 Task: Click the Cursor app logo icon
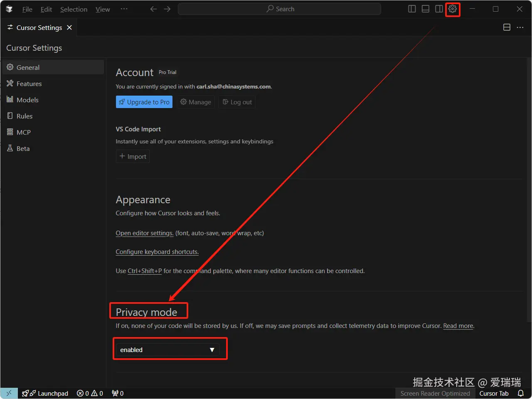click(9, 9)
